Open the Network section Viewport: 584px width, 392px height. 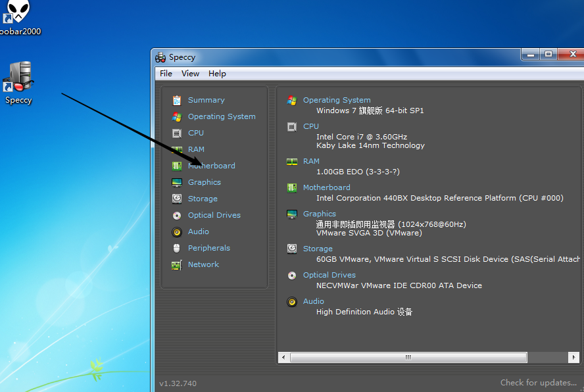tap(203, 264)
